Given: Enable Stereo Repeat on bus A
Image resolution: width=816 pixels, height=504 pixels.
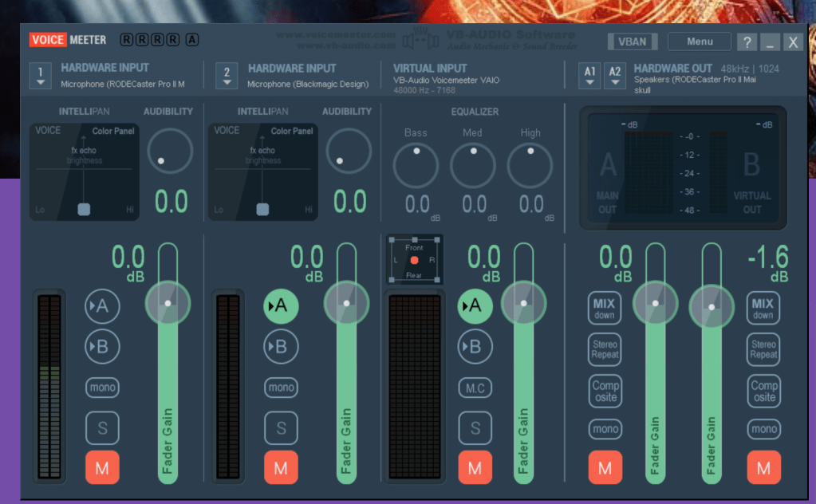Looking at the screenshot, I should (605, 349).
